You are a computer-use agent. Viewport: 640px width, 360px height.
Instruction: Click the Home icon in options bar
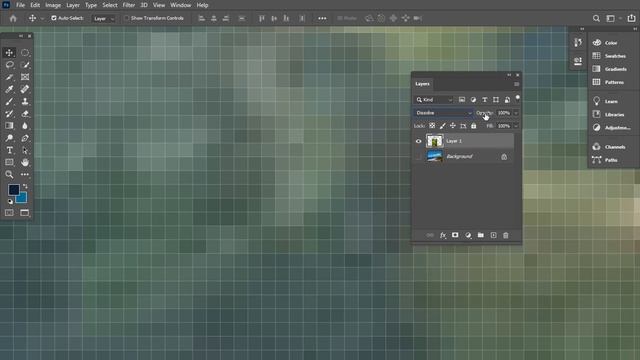click(13, 18)
